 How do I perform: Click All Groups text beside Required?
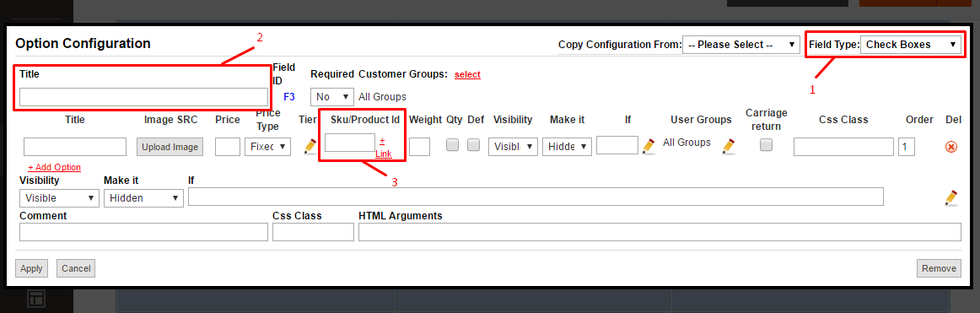click(x=383, y=97)
